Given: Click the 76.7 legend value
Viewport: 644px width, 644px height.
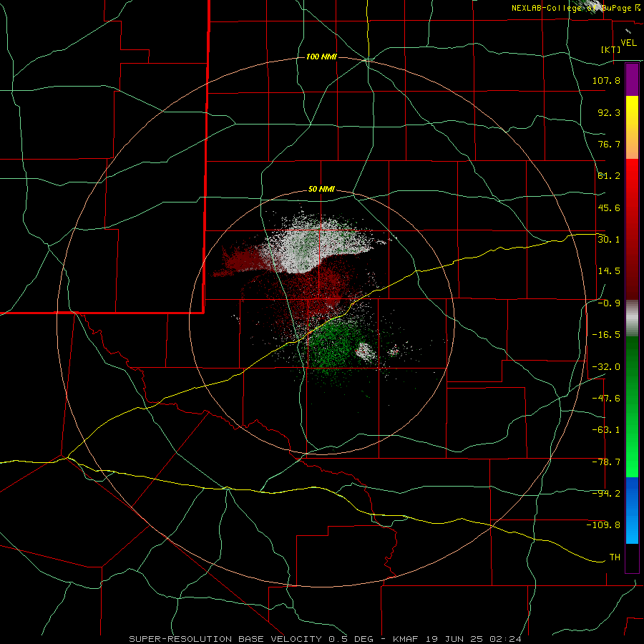Looking at the screenshot, I should point(609,144).
